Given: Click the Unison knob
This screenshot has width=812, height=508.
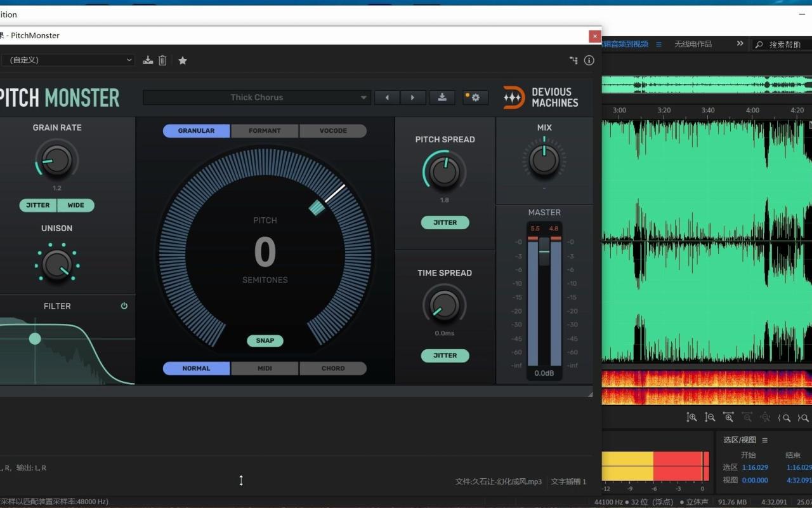Looking at the screenshot, I should pos(56,265).
